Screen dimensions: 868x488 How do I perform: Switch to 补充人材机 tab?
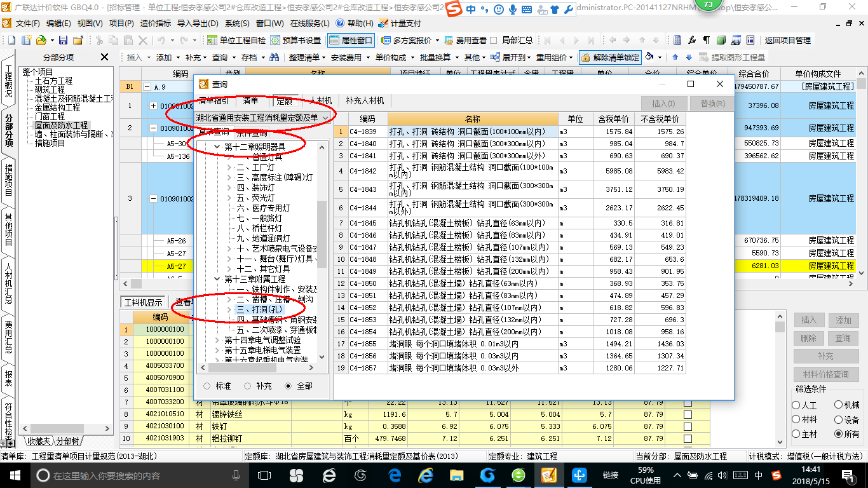click(x=365, y=101)
